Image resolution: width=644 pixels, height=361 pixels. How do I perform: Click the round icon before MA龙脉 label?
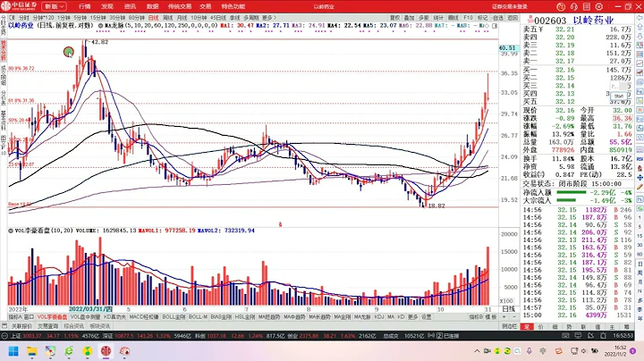[100, 25]
